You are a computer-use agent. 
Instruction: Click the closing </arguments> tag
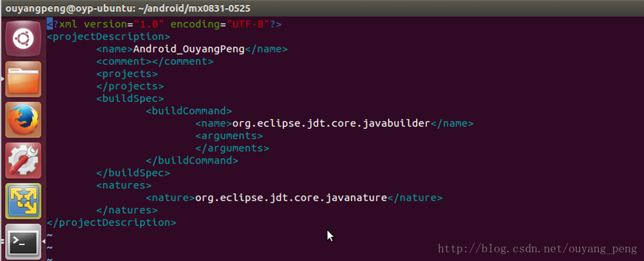(232, 148)
